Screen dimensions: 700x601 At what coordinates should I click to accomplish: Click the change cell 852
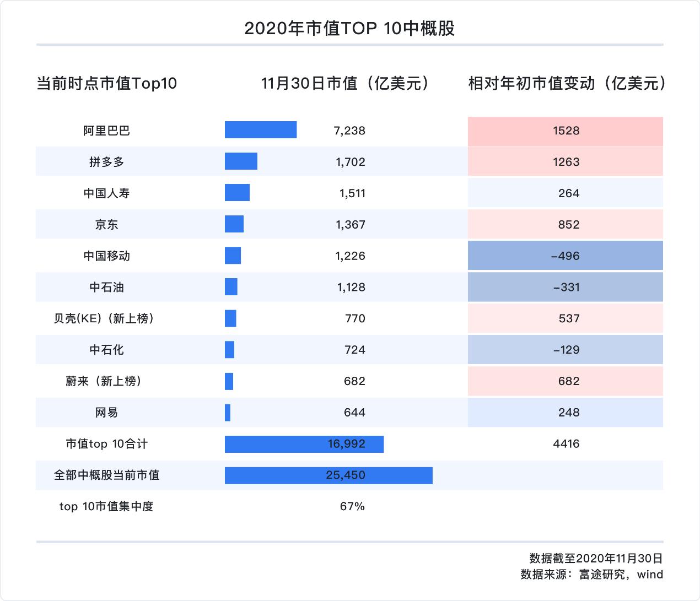pyautogui.click(x=566, y=225)
